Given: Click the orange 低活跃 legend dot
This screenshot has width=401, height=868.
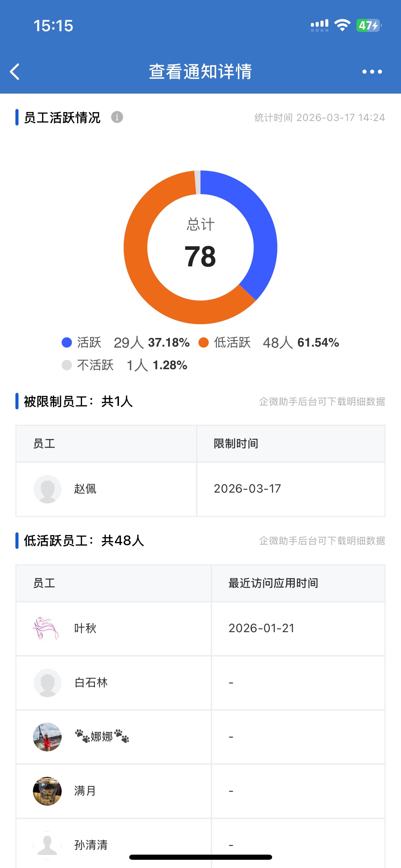Looking at the screenshot, I should [204, 342].
